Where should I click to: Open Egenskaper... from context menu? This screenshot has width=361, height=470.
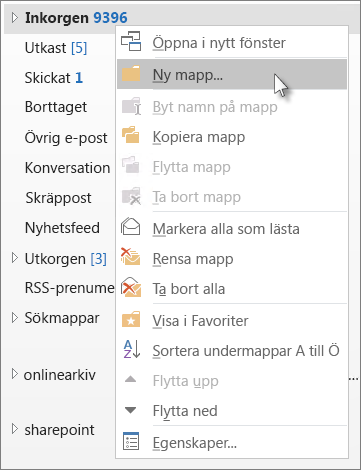coord(232,442)
